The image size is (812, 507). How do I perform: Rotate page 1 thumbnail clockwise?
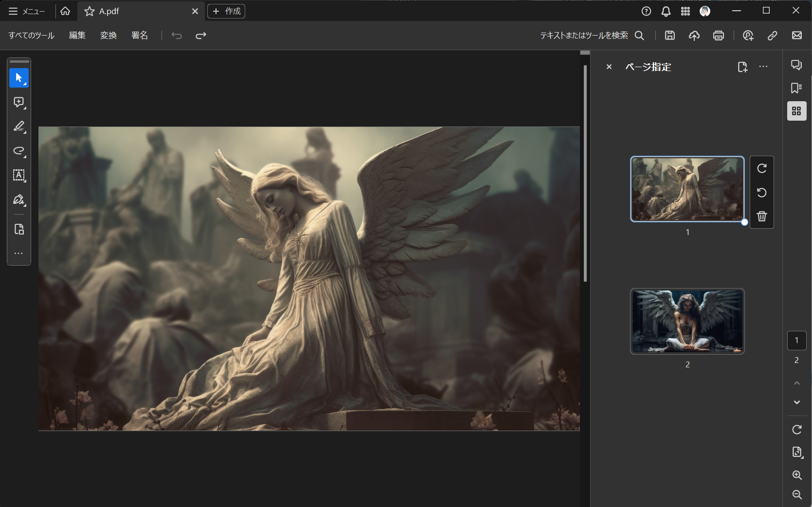coord(762,168)
